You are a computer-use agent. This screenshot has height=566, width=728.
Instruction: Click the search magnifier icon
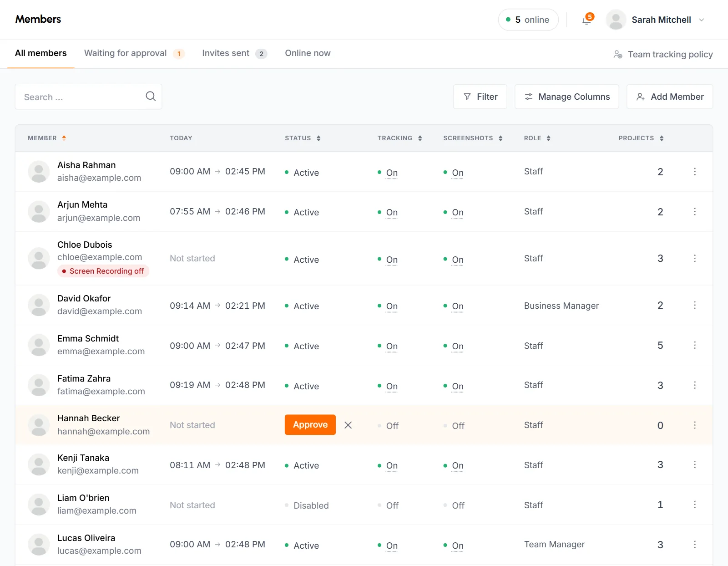[151, 96]
